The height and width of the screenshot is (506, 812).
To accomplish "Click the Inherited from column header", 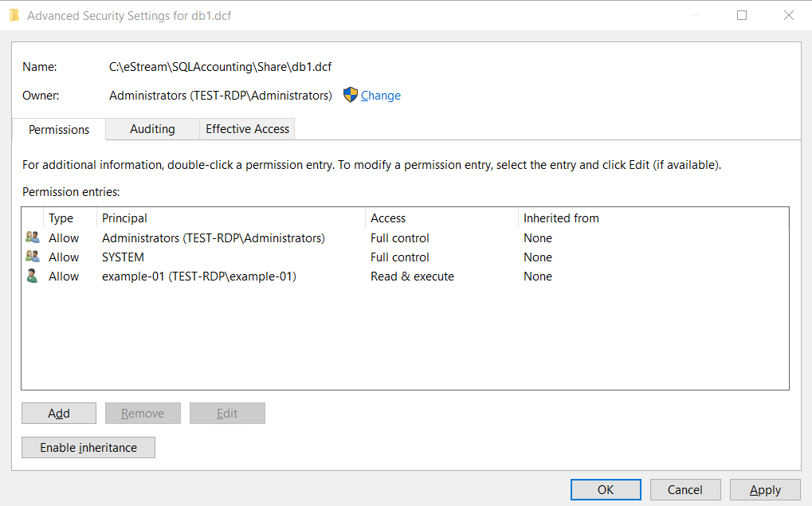I will click(561, 218).
